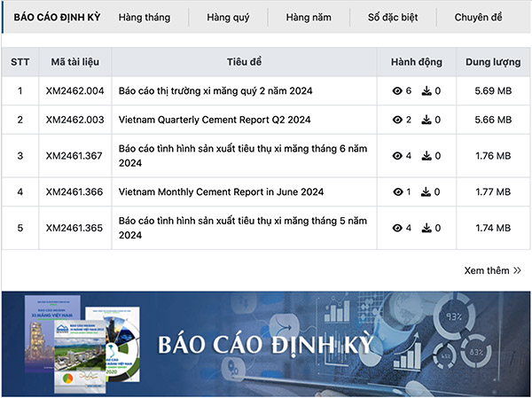Click the download icon for XM2461.366
This screenshot has width=532, height=398.
426,191
